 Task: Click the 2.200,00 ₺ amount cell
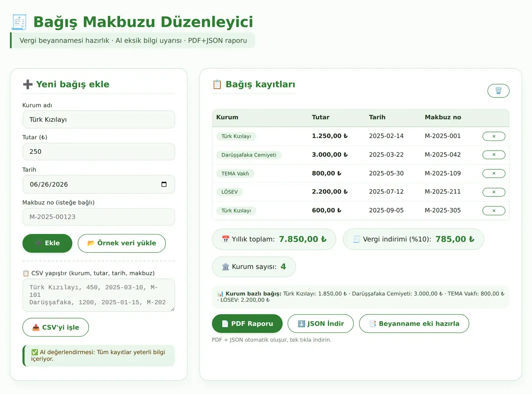tap(330, 192)
